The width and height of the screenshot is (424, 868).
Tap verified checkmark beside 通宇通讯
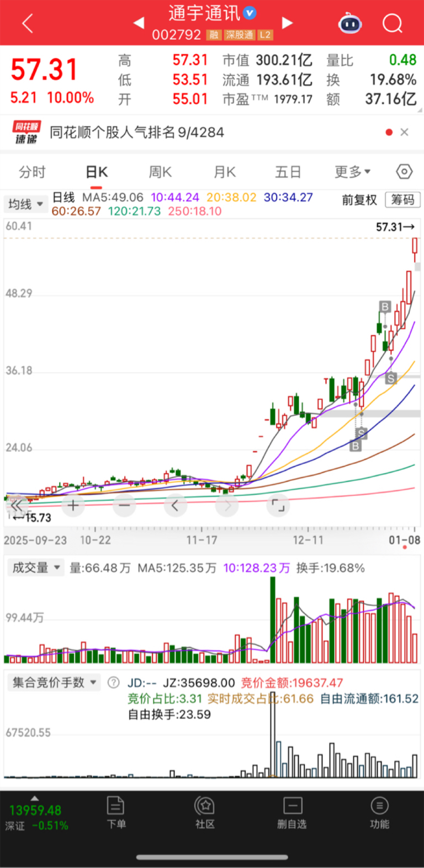(x=250, y=13)
